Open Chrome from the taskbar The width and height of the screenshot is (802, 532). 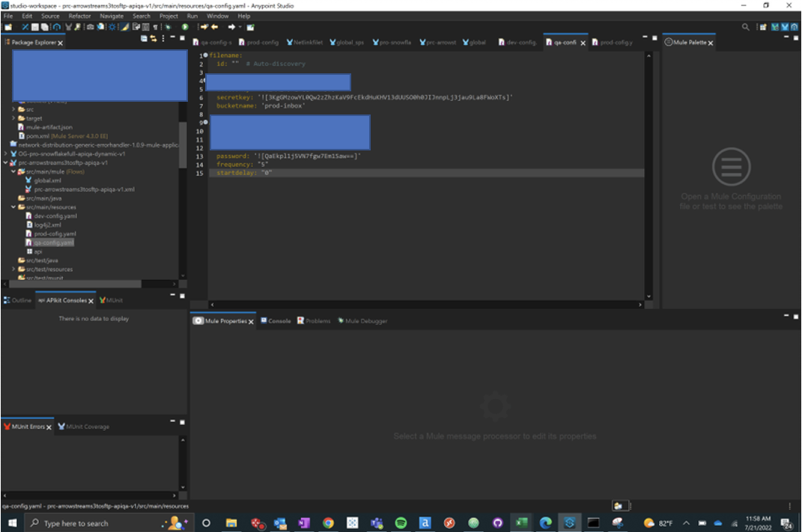[329, 523]
